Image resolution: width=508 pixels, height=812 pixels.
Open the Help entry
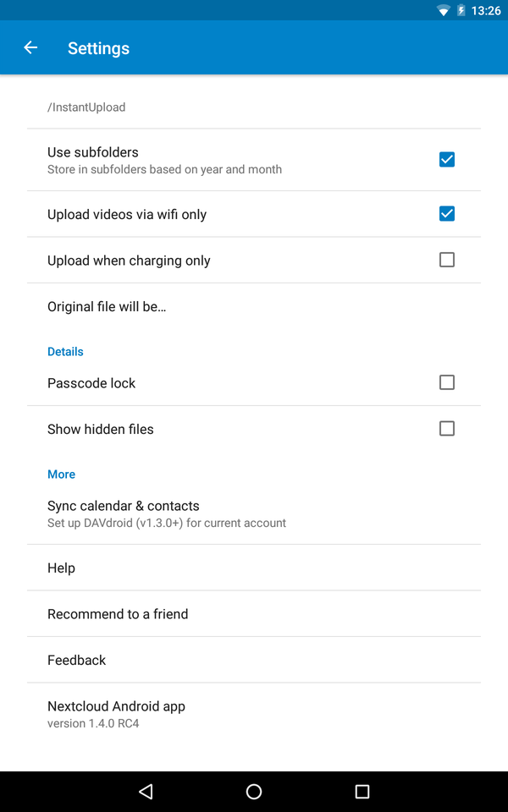click(x=61, y=568)
